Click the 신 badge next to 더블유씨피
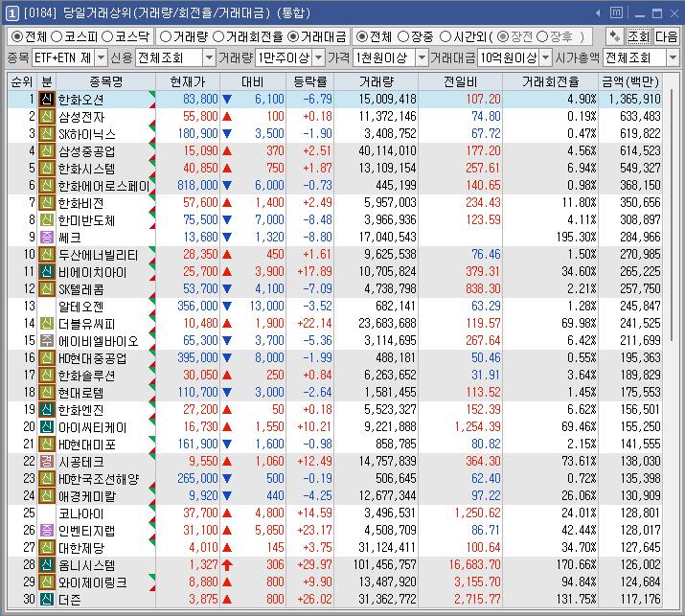Screen dimensions: 685x616 click(x=46, y=323)
